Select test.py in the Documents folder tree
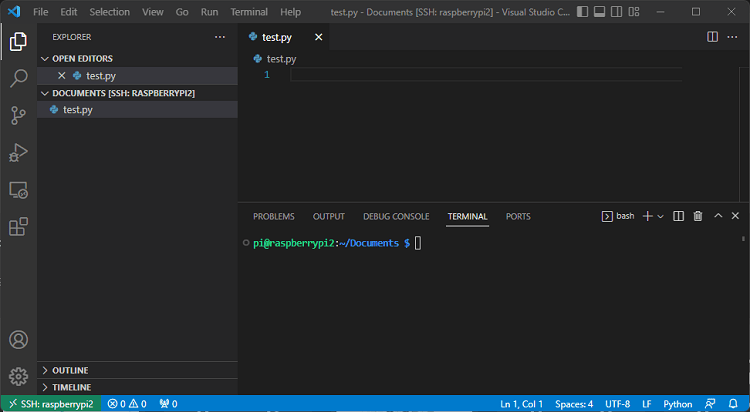 point(77,110)
